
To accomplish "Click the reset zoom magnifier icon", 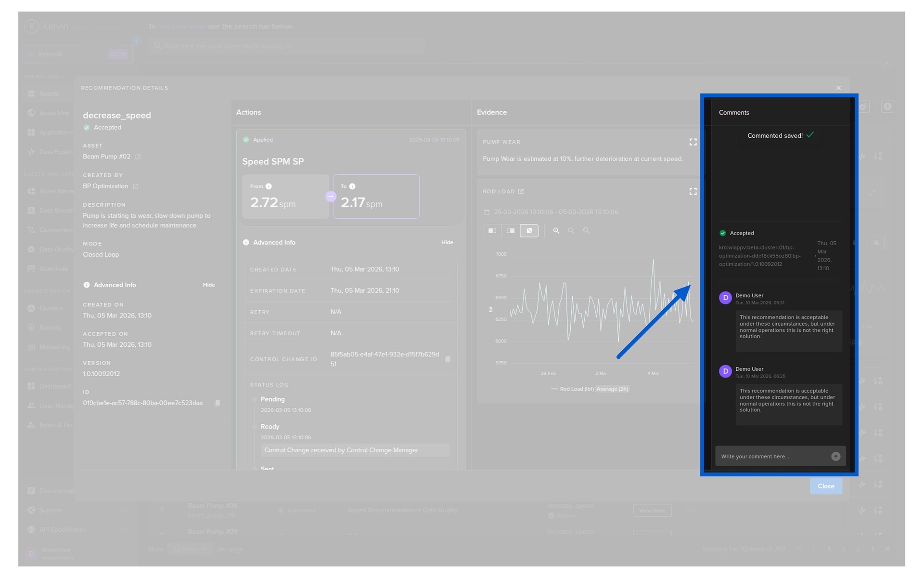I will tap(586, 231).
